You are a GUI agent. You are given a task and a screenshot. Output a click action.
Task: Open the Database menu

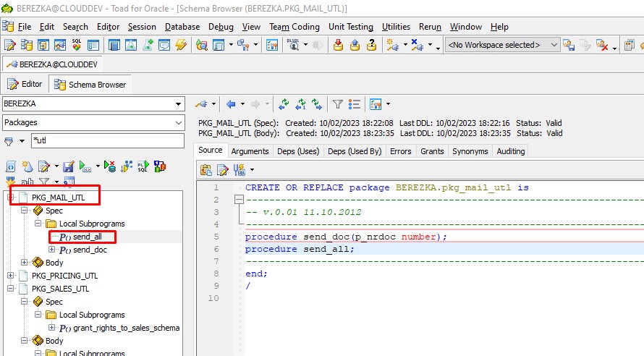(182, 27)
